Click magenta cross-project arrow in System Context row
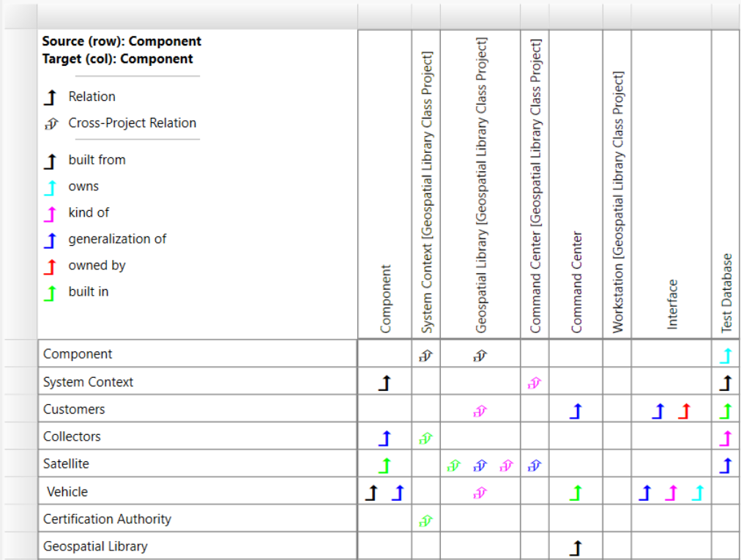741x560 pixels. coord(534,384)
